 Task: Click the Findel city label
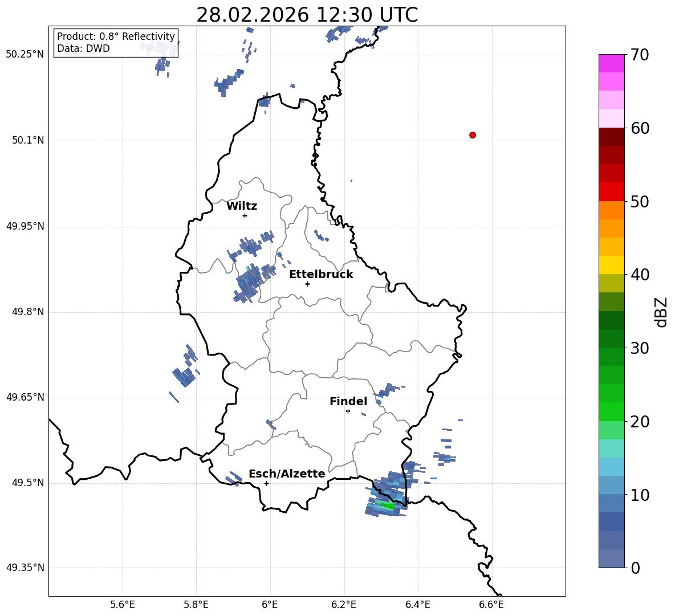(x=348, y=401)
